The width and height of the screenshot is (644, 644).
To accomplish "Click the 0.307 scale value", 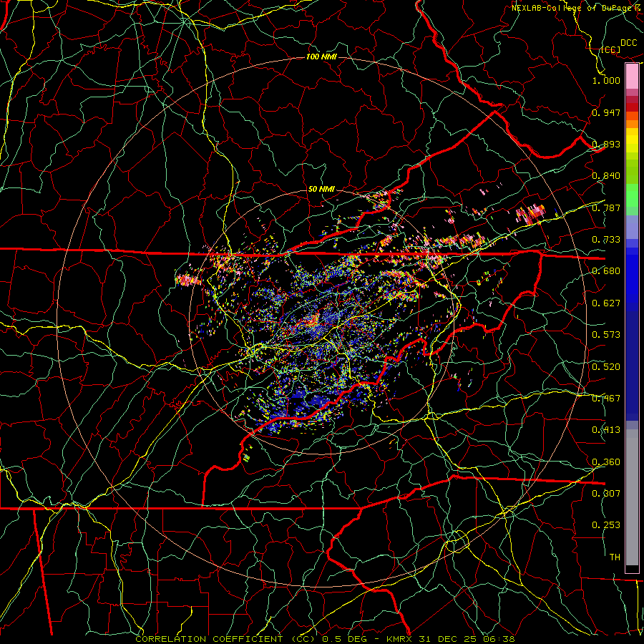I will (x=606, y=494).
